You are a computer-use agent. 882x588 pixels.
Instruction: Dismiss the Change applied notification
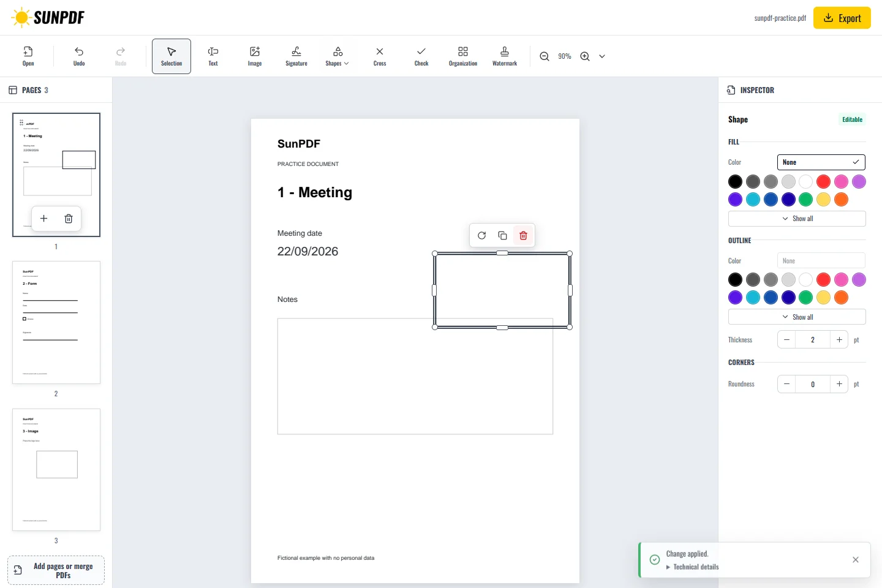[856, 560]
